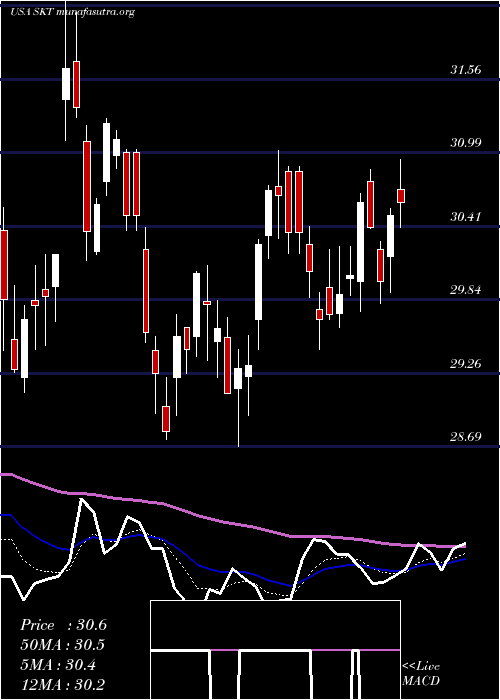Click the Price : 30.6 readout
Image resolution: width=500 pixels, height=700 pixels.
click(x=63, y=625)
